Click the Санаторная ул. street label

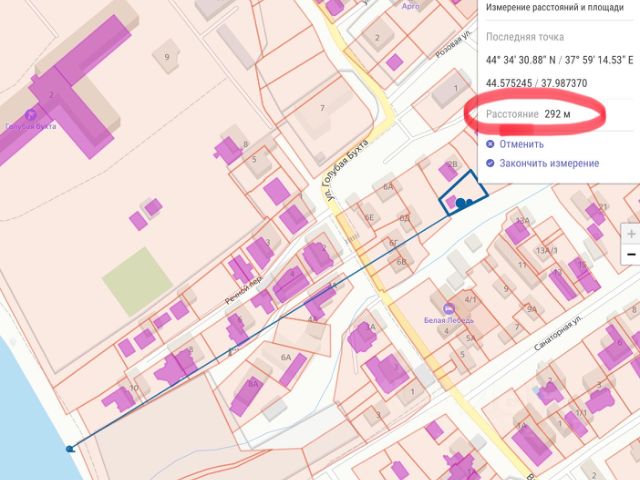559,332
